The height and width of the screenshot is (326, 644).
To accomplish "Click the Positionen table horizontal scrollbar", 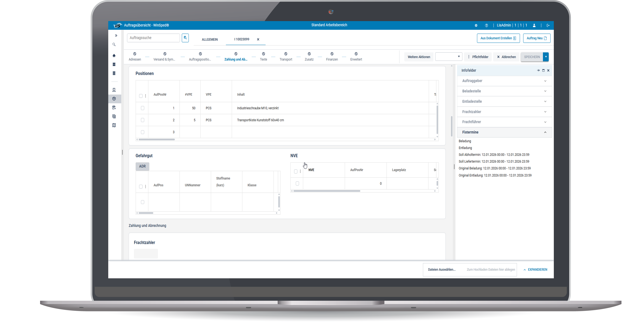I will (157, 139).
